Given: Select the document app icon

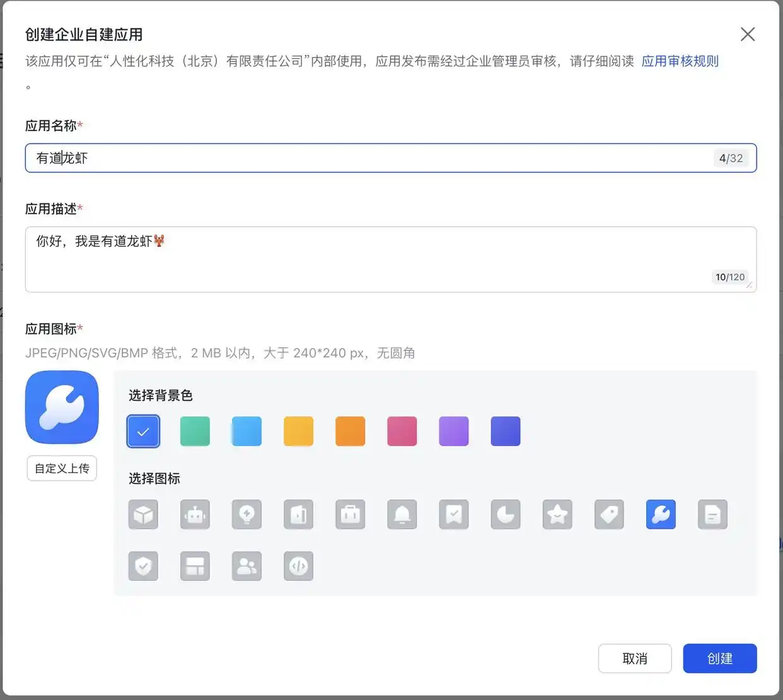Looking at the screenshot, I should click(712, 515).
